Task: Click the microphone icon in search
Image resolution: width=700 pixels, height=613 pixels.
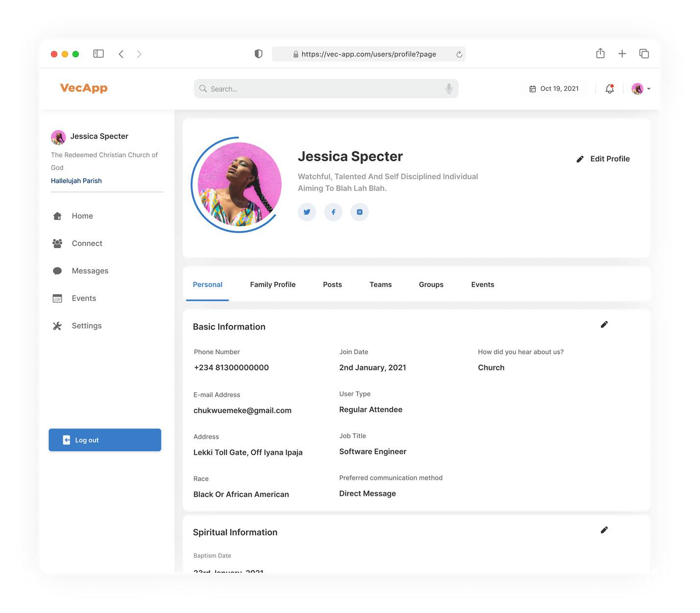Action: (x=448, y=89)
